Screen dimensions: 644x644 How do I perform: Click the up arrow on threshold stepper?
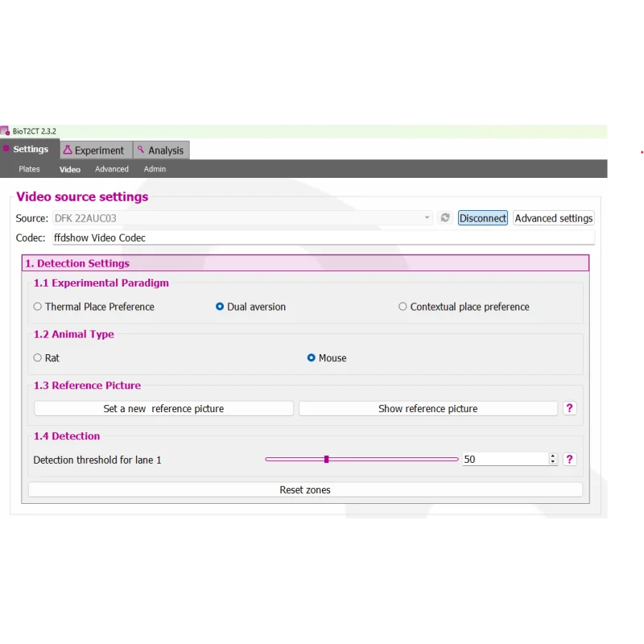pyautogui.click(x=552, y=456)
